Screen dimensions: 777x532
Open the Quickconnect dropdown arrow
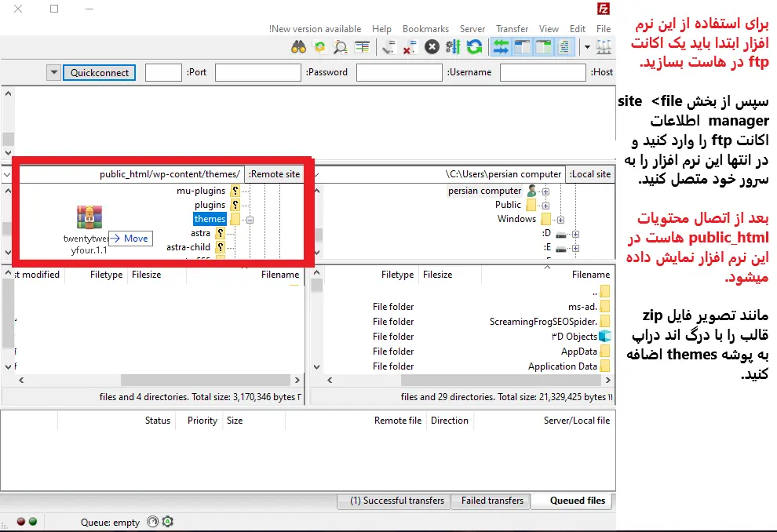(53, 71)
